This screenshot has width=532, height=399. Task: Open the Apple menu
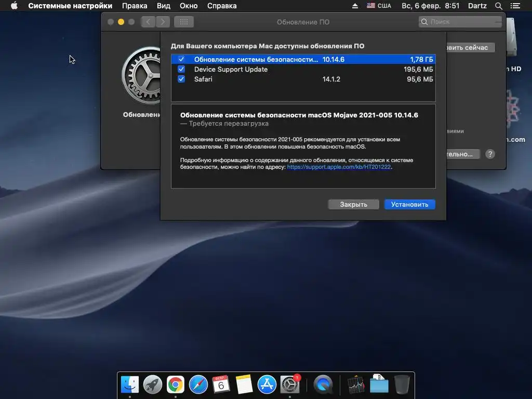[14, 6]
